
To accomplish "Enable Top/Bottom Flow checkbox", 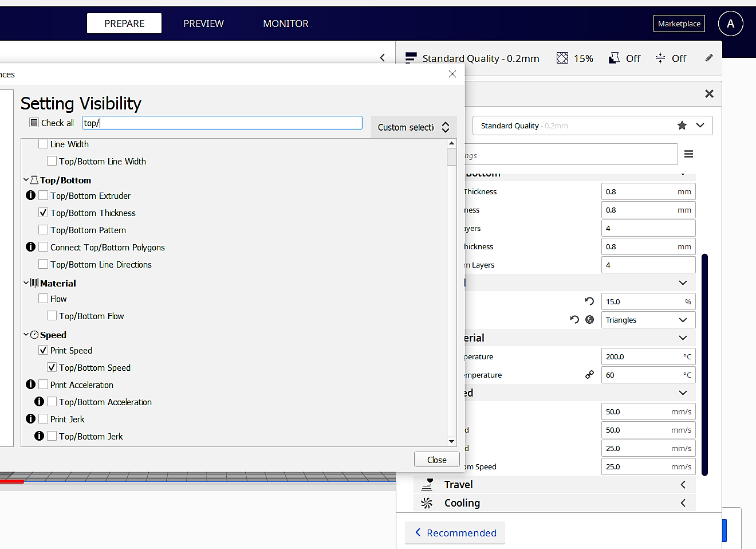I will (x=52, y=316).
